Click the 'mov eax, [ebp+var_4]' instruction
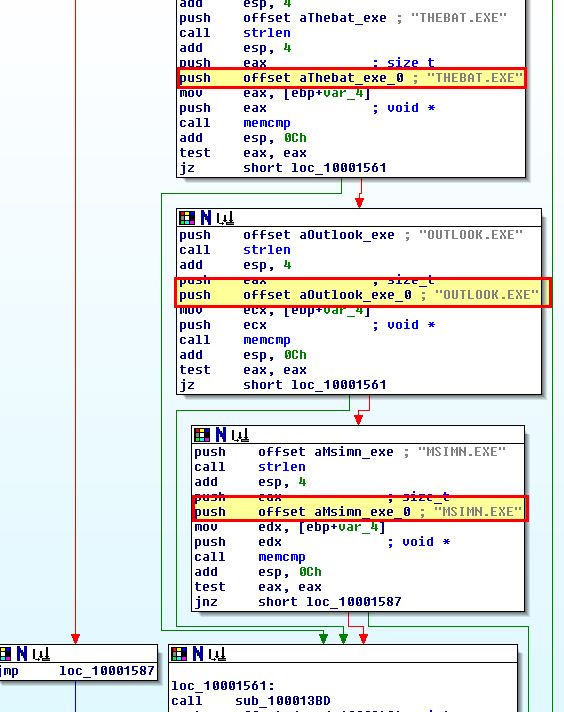The image size is (564, 712). tap(275, 93)
